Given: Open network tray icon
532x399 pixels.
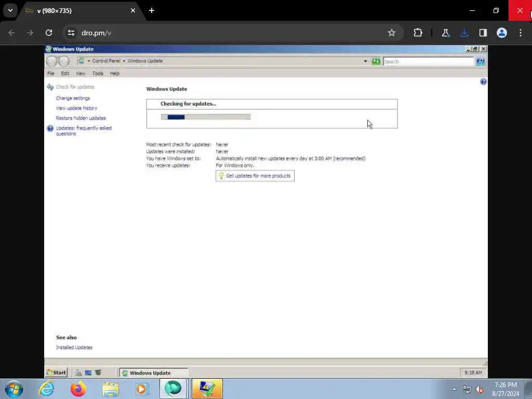Looking at the screenshot, I should tap(467, 390).
